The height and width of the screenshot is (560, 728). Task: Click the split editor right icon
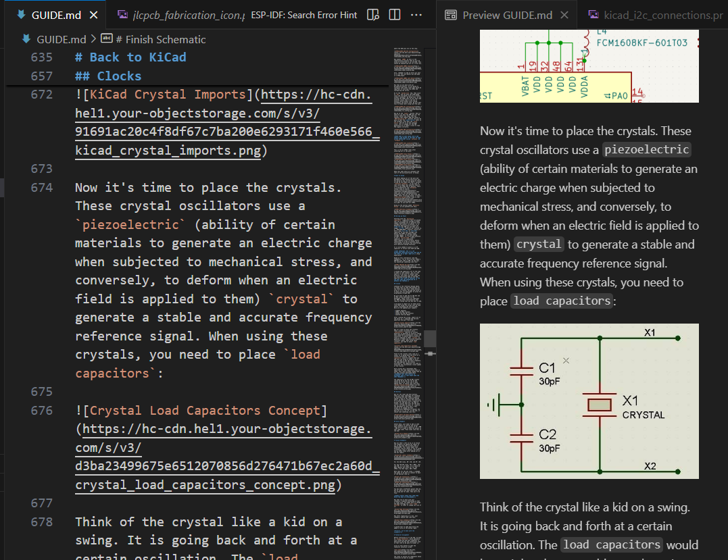[x=395, y=15]
